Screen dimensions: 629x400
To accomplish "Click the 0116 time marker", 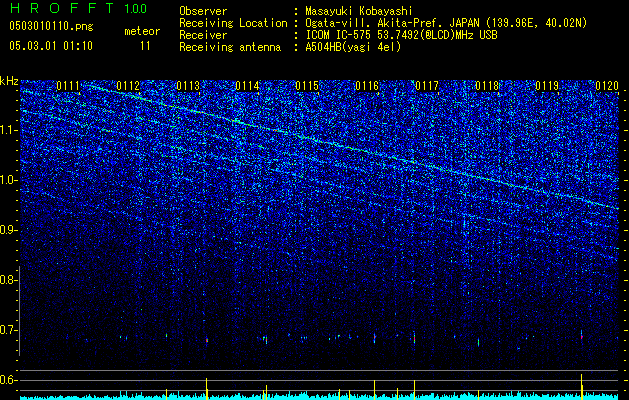I will [367, 86].
